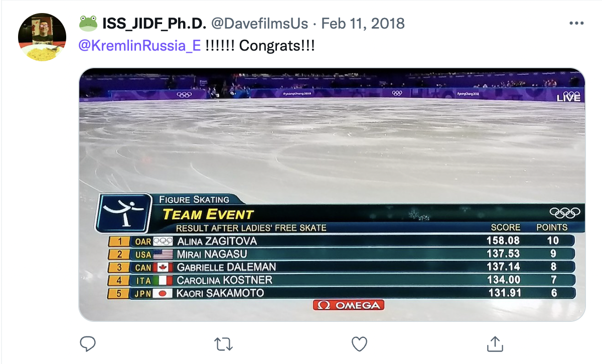Open the figure skating broadcast photo
This screenshot has height=364, width=602.
(331, 150)
